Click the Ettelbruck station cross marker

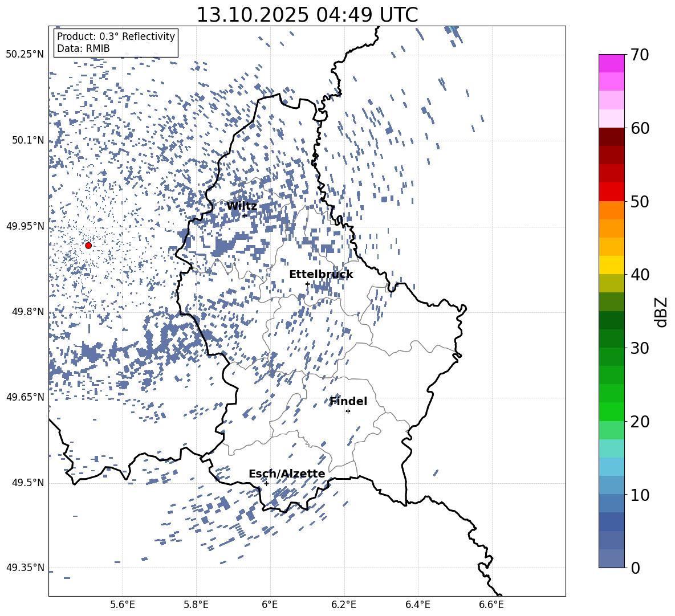[x=307, y=284]
